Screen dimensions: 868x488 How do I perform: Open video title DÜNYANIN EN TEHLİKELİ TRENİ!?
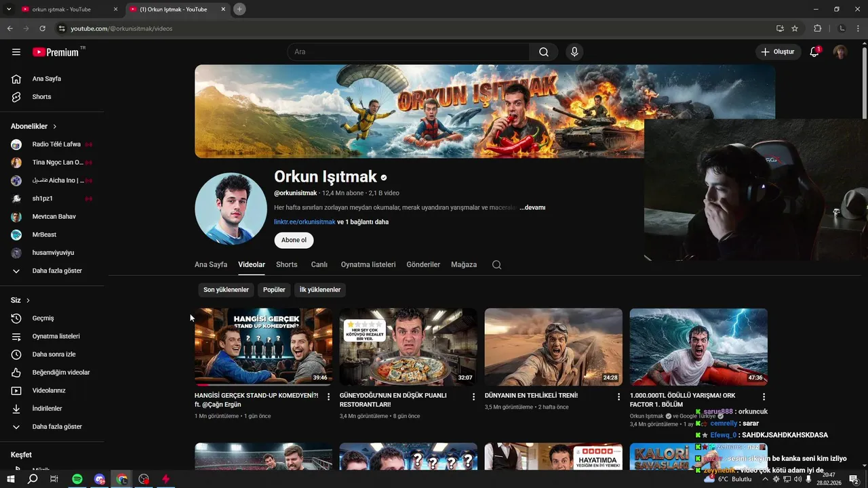click(531, 396)
